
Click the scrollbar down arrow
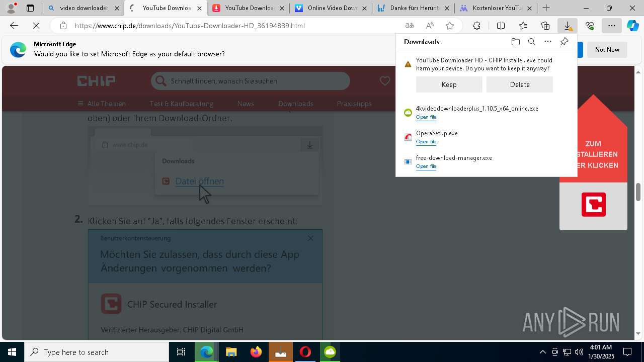pos(638,334)
